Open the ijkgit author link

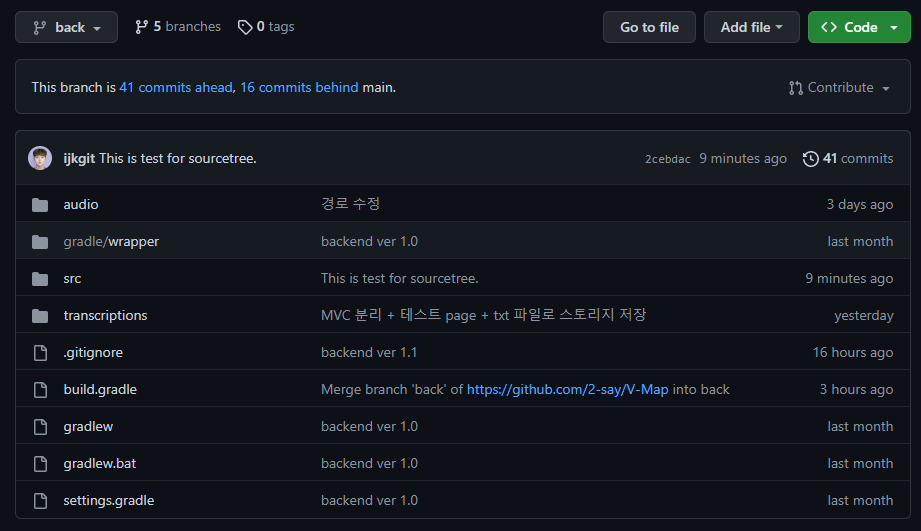[79, 159]
